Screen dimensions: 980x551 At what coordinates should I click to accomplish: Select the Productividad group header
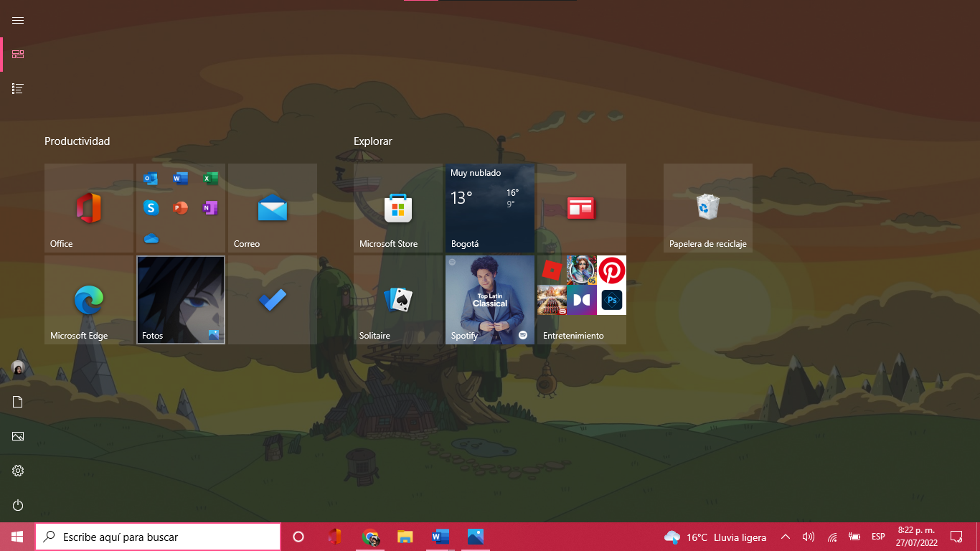[77, 141]
